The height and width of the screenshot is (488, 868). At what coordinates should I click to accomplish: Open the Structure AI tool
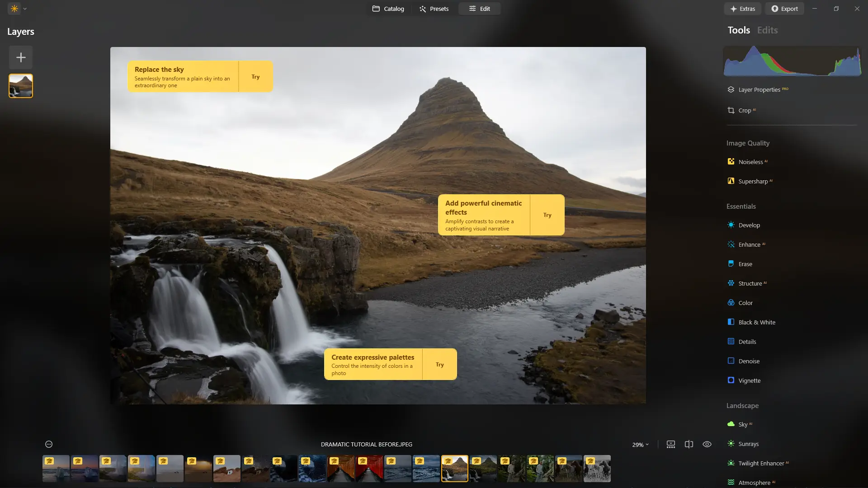(750, 283)
